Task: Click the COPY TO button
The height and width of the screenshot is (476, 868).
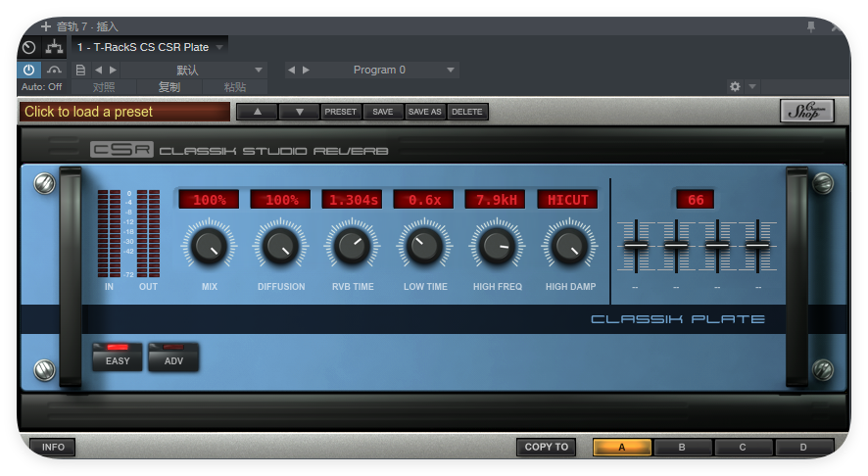Action: [x=547, y=448]
